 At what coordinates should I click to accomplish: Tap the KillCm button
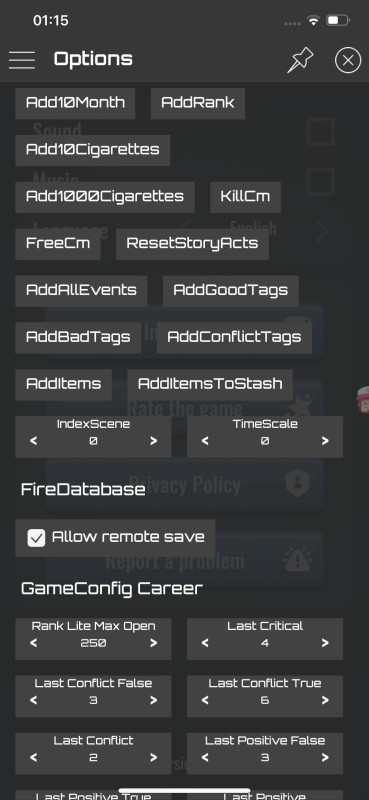tap(245, 197)
